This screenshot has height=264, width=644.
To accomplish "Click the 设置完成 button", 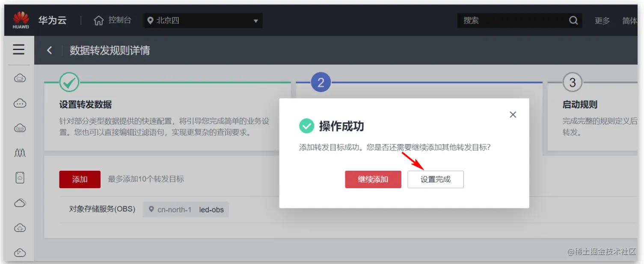I will (435, 179).
